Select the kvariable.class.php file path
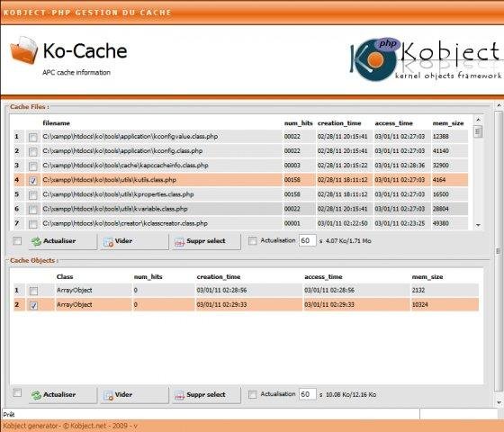 pos(115,209)
